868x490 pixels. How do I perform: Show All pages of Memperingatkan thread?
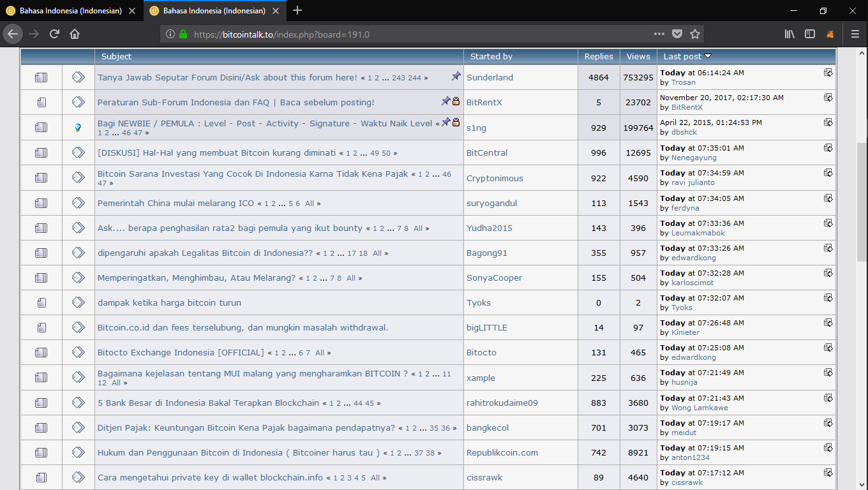tap(351, 278)
